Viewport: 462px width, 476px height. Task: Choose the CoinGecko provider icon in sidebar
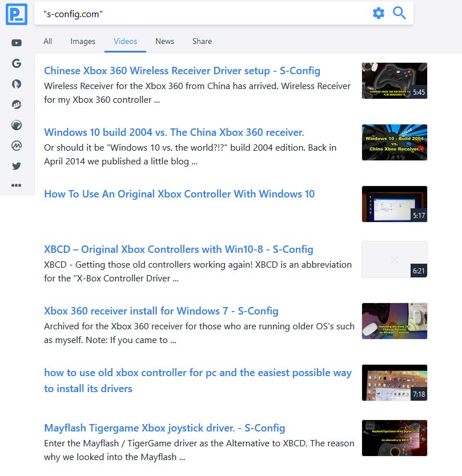point(17,125)
